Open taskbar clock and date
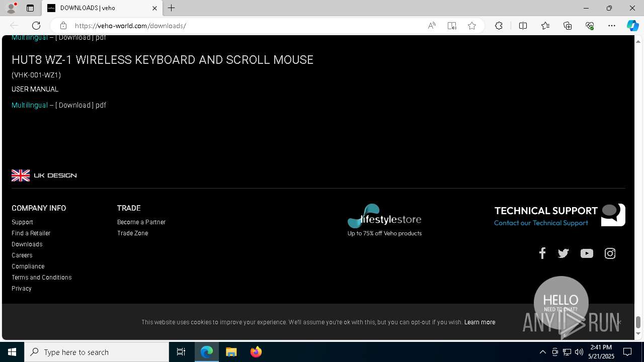 pos(601,352)
